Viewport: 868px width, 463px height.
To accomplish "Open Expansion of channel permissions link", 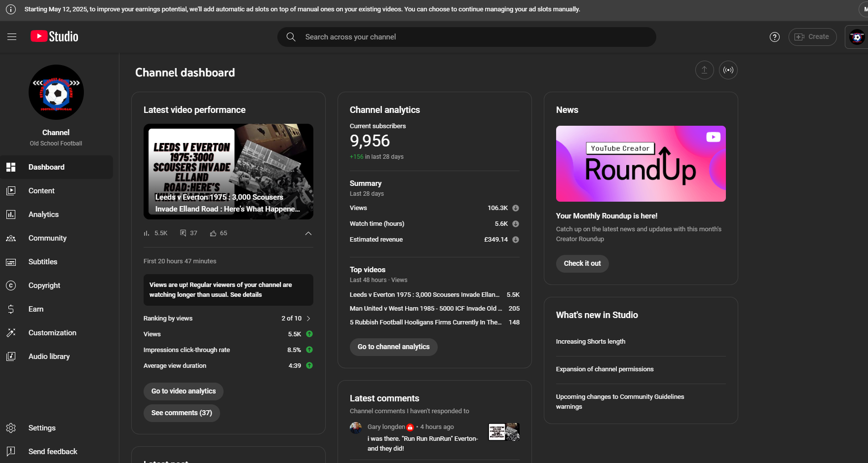I will point(604,369).
